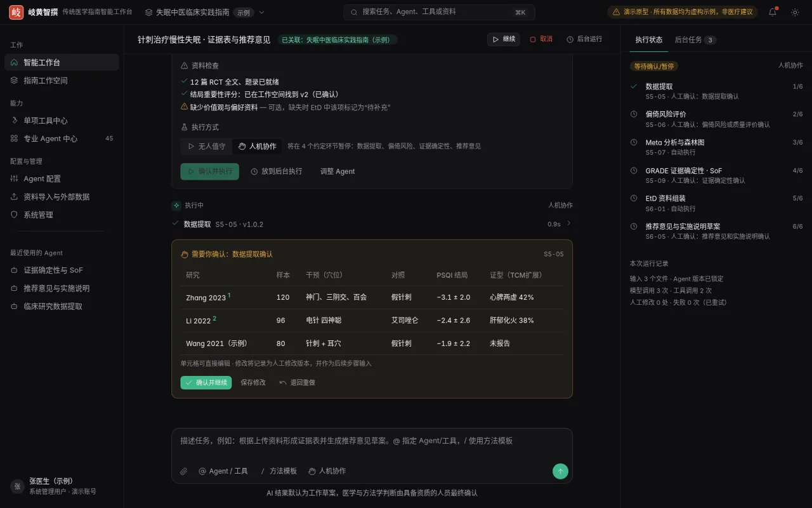
Task: Click 后台运行 in the header
Action: (584, 39)
